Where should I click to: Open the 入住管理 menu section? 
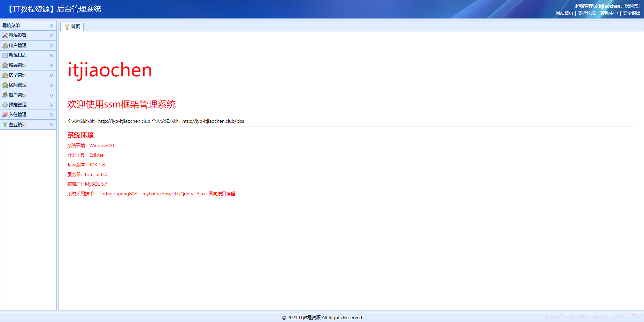coord(28,114)
